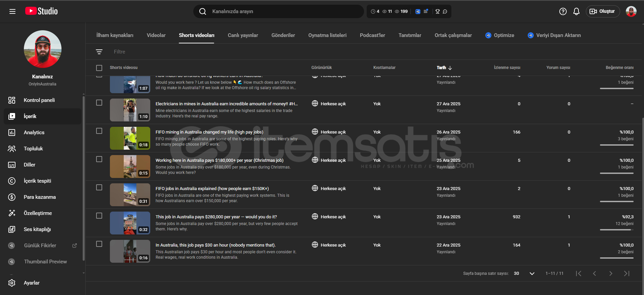Screen dimensions: 644x295
Task: Go to the next page arrow
Action: tap(610, 273)
